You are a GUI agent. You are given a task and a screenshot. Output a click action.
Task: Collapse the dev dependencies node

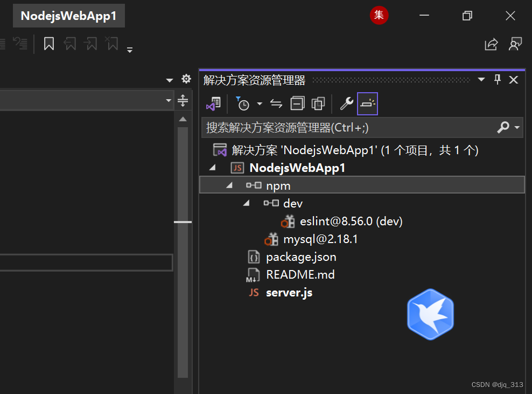(247, 203)
